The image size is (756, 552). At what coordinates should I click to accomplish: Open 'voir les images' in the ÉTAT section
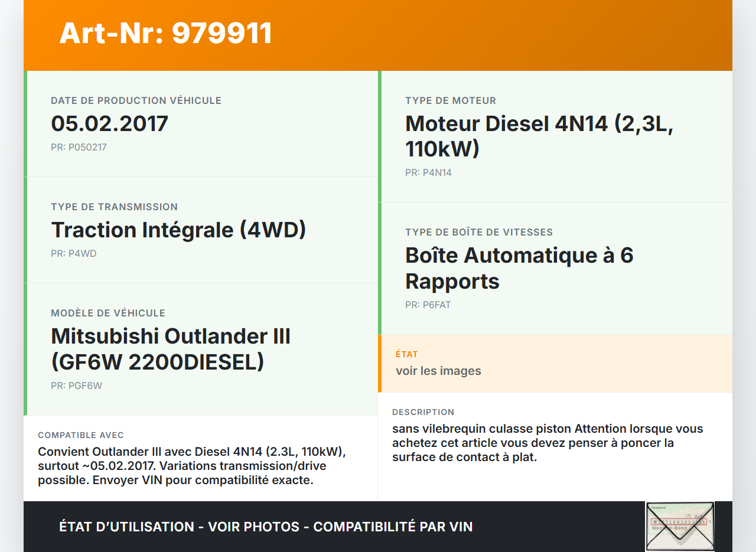439,370
